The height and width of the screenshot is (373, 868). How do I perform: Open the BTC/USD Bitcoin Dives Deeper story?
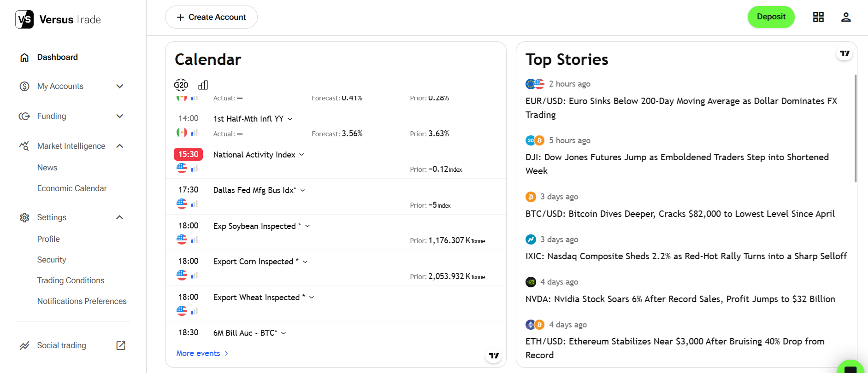680,214
